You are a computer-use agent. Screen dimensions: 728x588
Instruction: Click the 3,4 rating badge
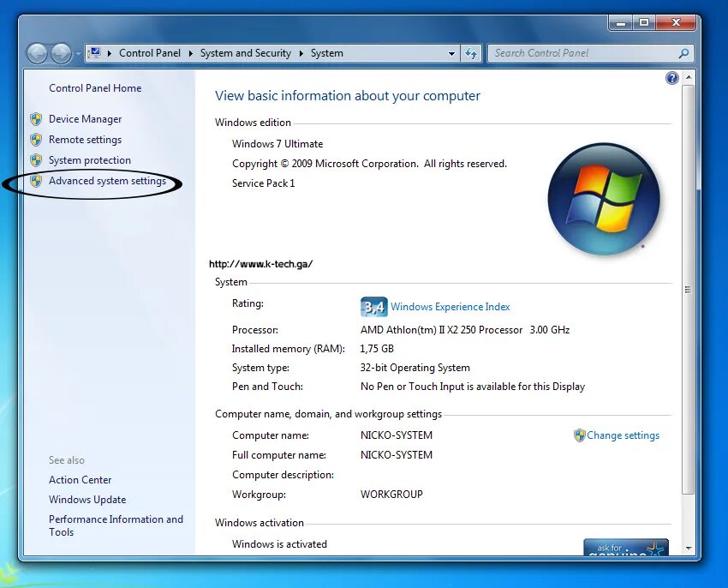coord(373,307)
